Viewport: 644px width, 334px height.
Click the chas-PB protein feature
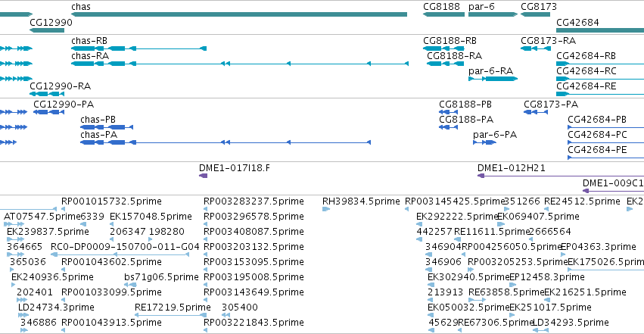pyautogui.click(x=107, y=127)
